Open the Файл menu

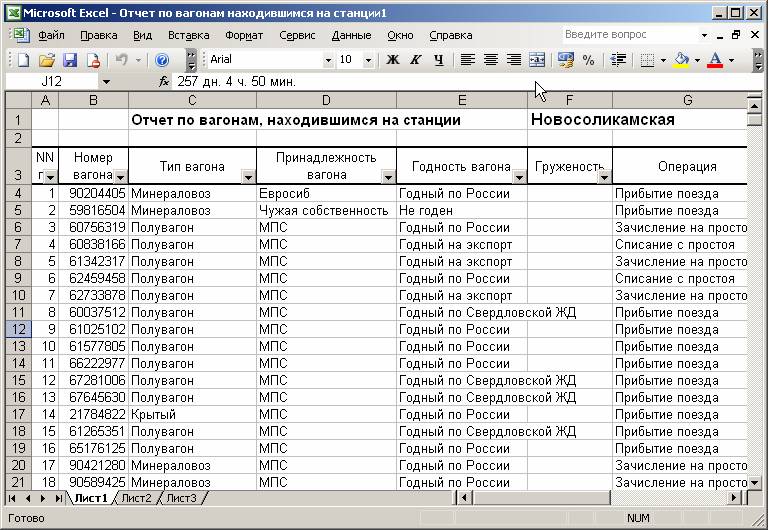point(51,35)
